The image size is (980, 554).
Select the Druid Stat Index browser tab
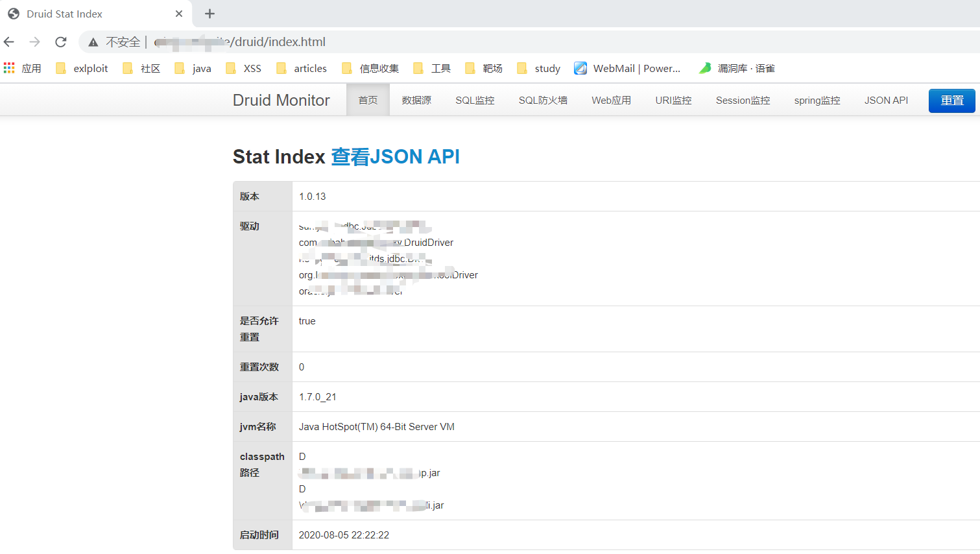pos(96,14)
